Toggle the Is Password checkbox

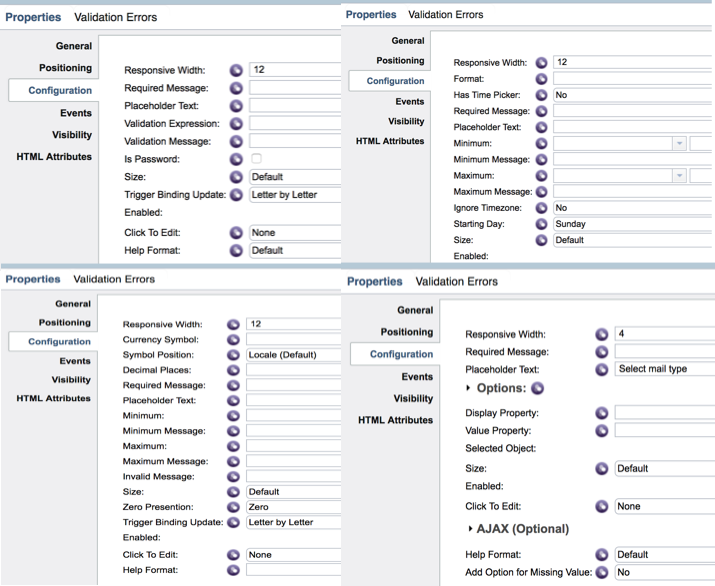pyautogui.click(x=256, y=159)
